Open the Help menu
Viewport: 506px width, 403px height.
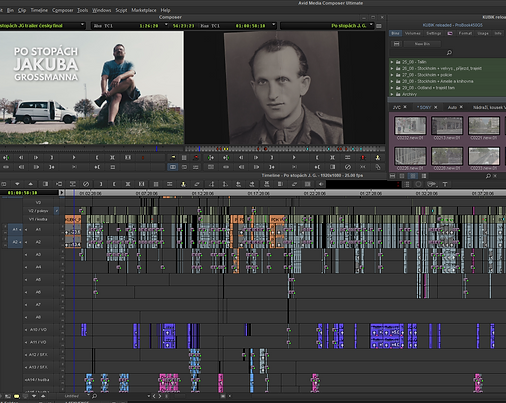[x=165, y=10]
